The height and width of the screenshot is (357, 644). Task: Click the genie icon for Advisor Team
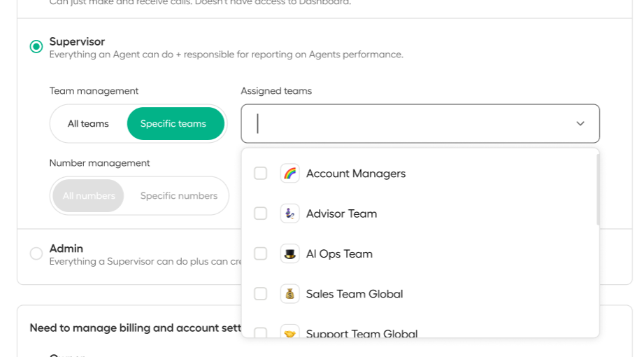pos(289,213)
